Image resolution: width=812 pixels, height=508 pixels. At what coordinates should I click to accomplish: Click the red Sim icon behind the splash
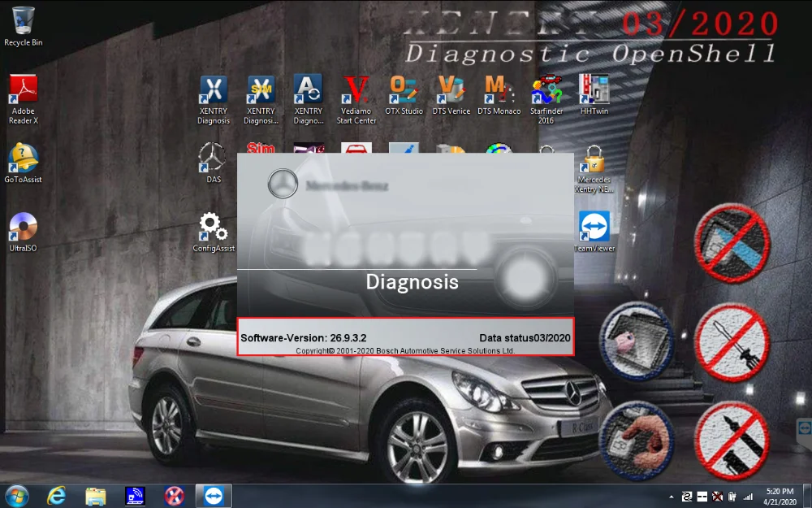(261, 148)
